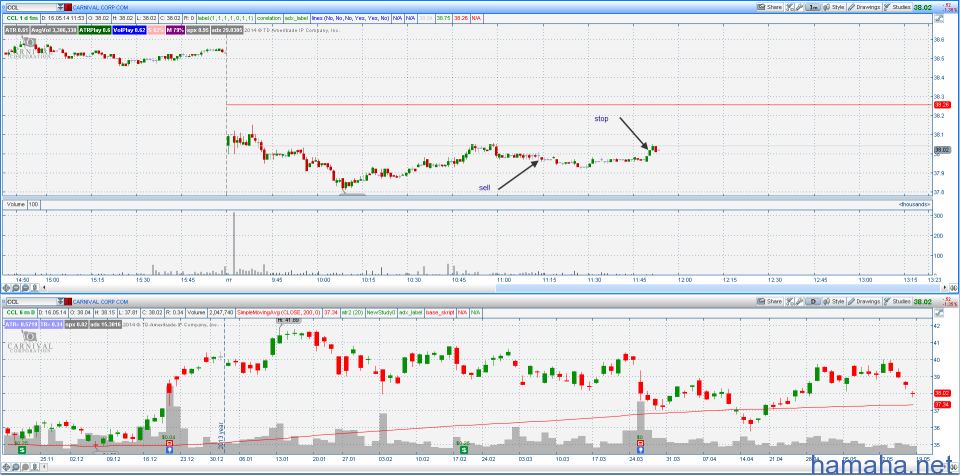The height and width of the screenshot is (476, 960).
Task: Open the Drawings menu of the top chart
Action: click(x=864, y=7)
